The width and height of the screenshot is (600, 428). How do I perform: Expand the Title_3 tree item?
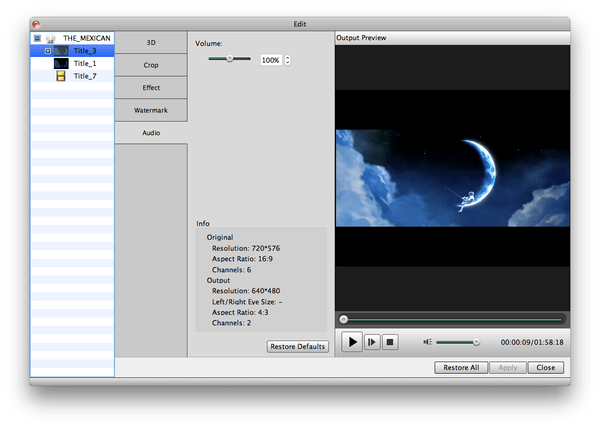(x=47, y=50)
